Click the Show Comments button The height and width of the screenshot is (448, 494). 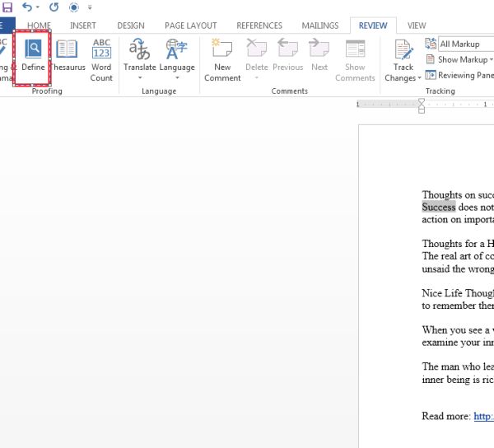(x=355, y=60)
